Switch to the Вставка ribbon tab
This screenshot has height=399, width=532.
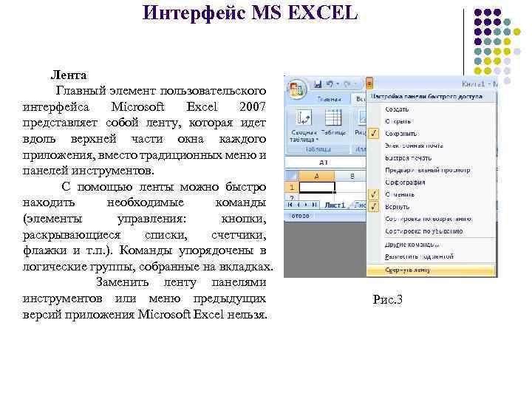360,99
